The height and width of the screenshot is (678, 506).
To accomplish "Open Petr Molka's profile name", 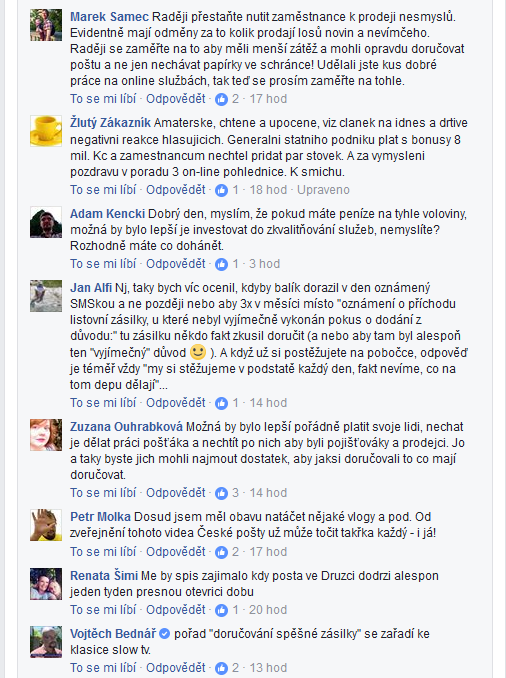I will [100, 517].
